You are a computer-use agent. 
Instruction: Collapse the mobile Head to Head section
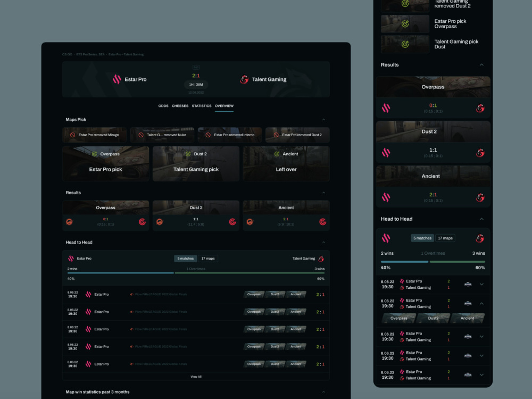pyautogui.click(x=481, y=219)
